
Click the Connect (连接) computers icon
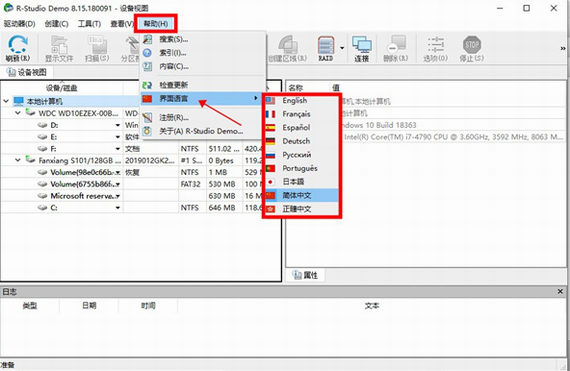pyautogui.click(x=362, y=48)
